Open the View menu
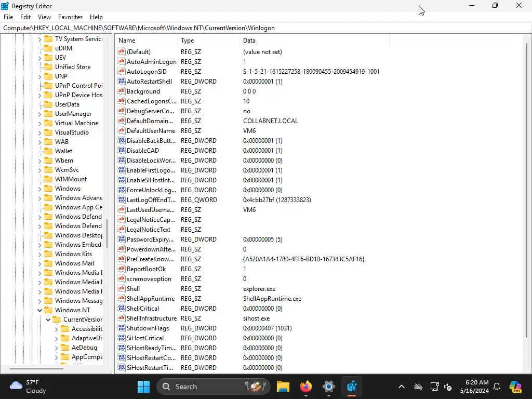 coord(44,17)
